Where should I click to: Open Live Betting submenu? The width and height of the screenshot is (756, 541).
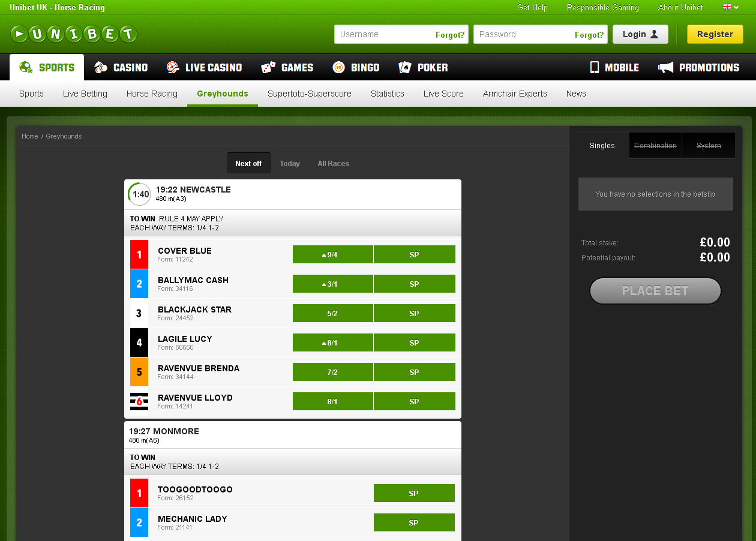tap(85, 94)
